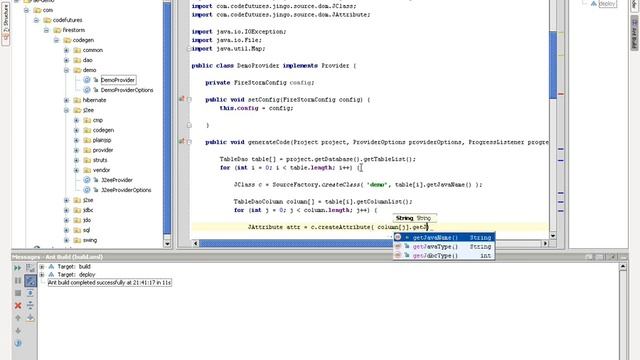The image size is (640, 360).
Task: Fold the imports block in editor
Action: tap(189, 49)
